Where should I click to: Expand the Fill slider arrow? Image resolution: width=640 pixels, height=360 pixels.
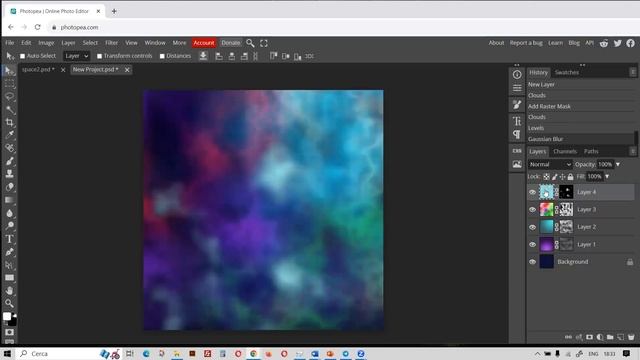607,177
